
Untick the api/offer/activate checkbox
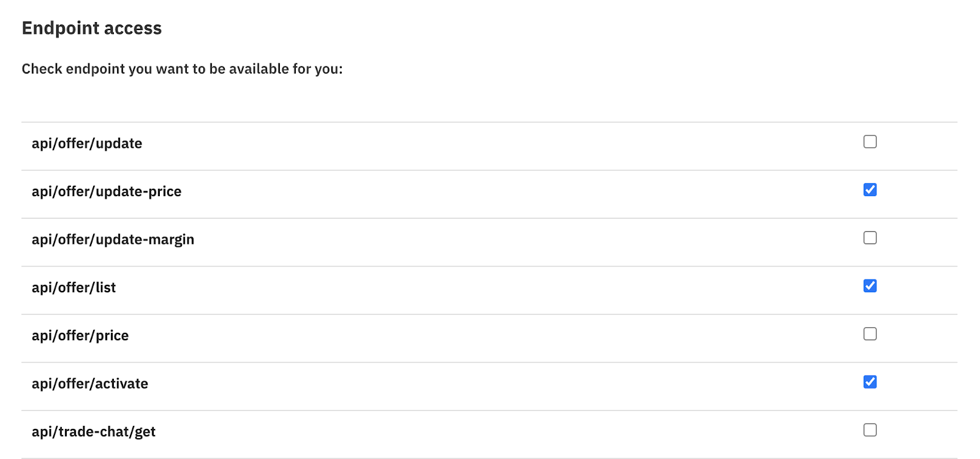[x=870, y=382]
